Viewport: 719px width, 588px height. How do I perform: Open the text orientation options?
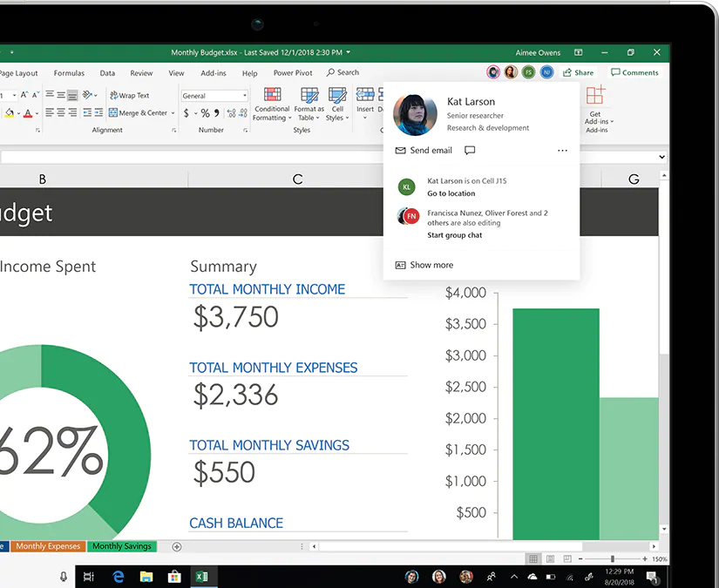click(90, 95)
